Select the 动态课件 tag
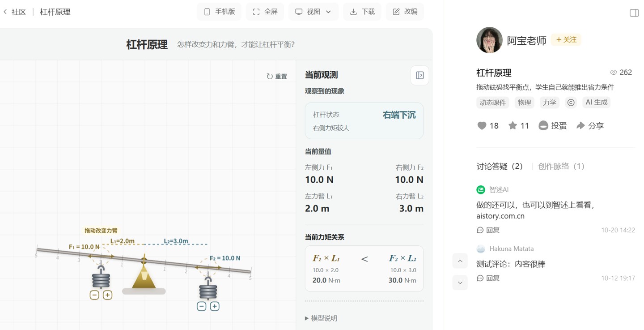Screen dimensions: 644x330 tap(493, 103)
